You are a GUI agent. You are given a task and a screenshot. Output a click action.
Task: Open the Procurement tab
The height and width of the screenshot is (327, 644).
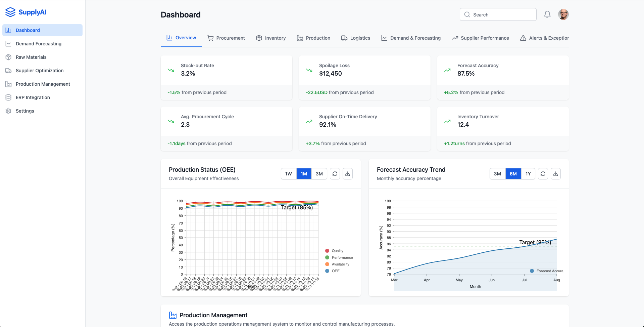click(x=226, y=38)
